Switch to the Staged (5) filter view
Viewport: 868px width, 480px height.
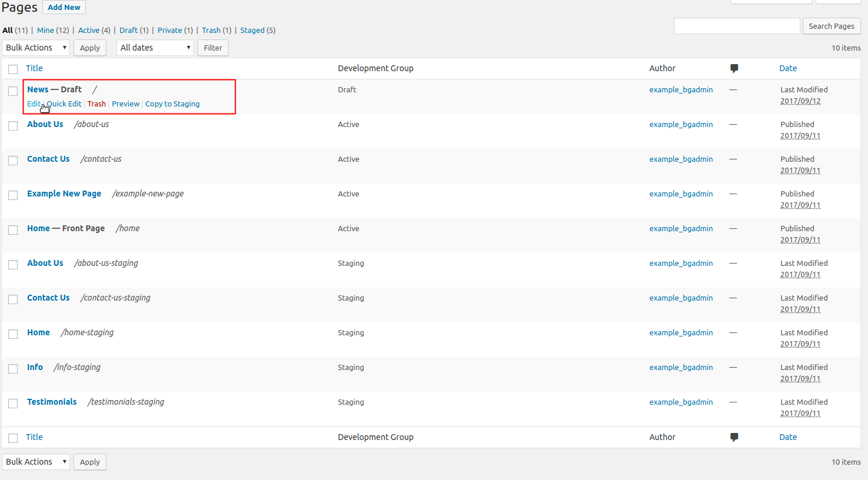[x=252, y=30]
